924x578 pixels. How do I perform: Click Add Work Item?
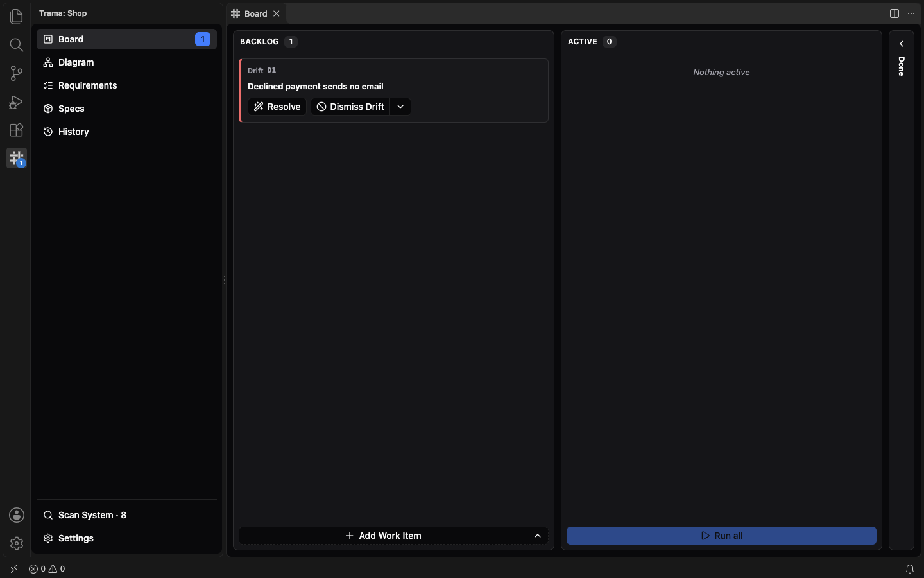(x=383, y=536)
